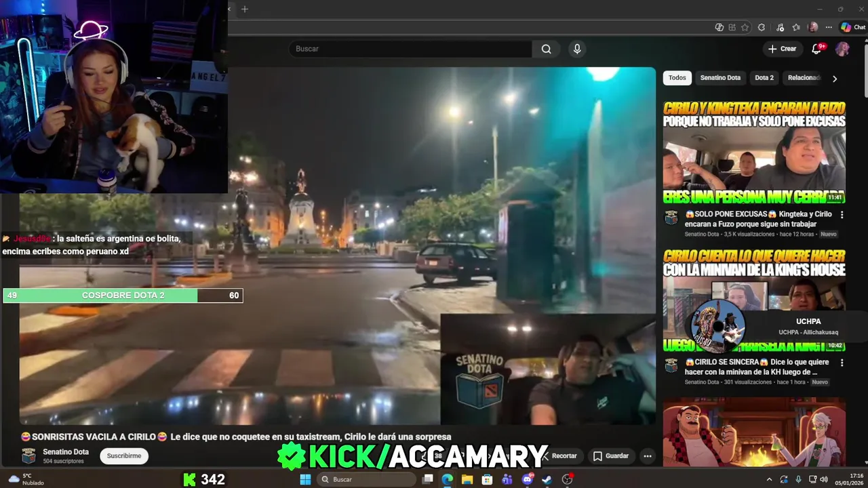
Task: Click the Senatino Dota channel avatar below video
Action: (x=28, y=456)
